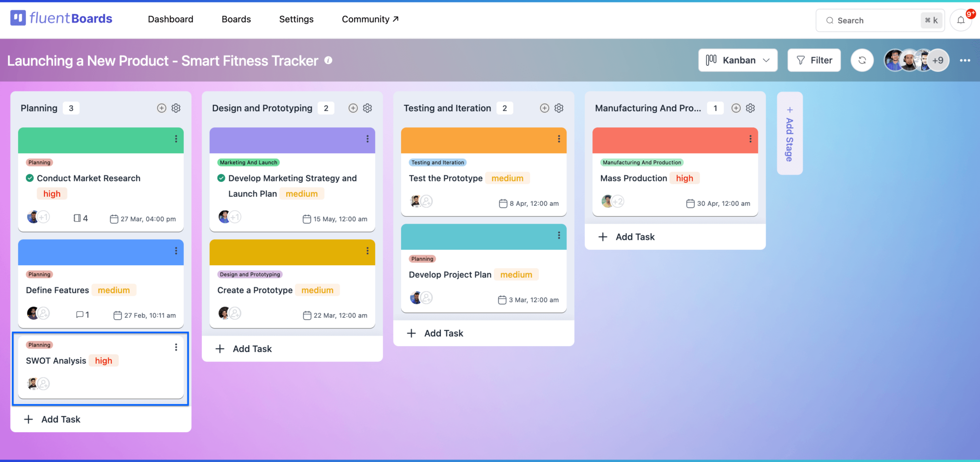This screenshot has width=980, height=462.
Task: Open the board options three-dot menu
Action: [x=965, y=60]
